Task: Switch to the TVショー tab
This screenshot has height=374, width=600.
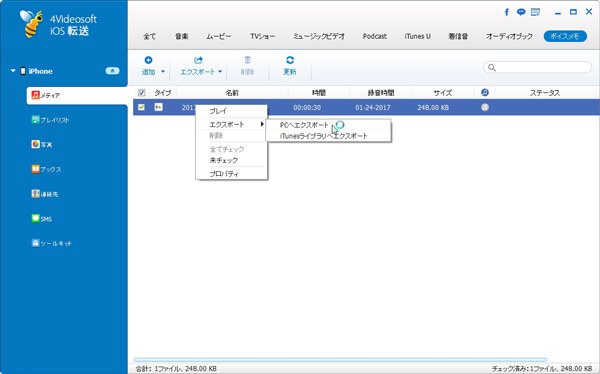Action: click(263, 36)
